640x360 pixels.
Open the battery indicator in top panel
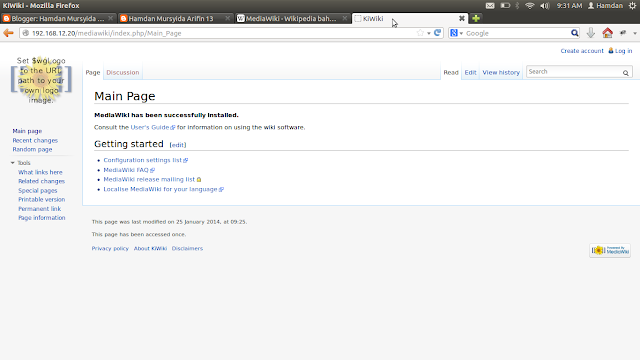(505, 6)
